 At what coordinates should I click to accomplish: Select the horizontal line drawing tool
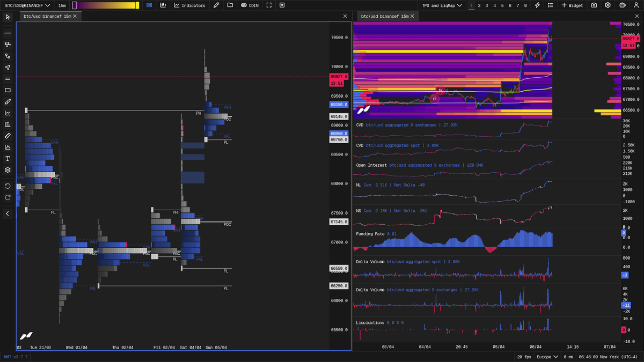tap(8, 33)
